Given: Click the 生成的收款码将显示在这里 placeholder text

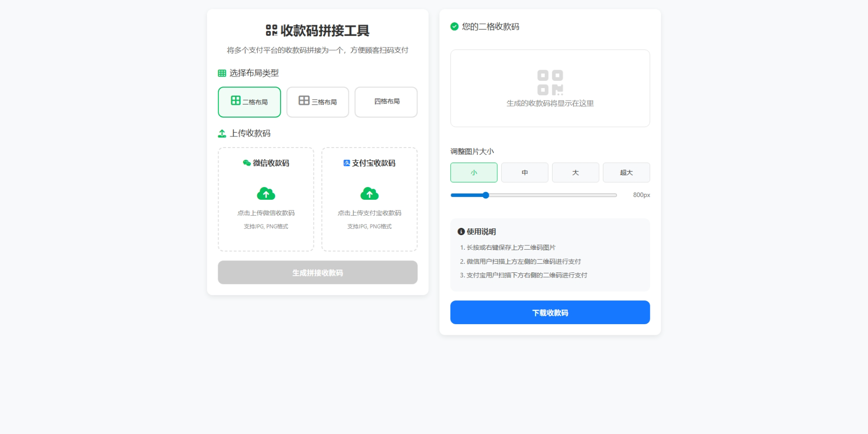Looking at the screenshot, I should pyautogui.click(x=550, y=104).
